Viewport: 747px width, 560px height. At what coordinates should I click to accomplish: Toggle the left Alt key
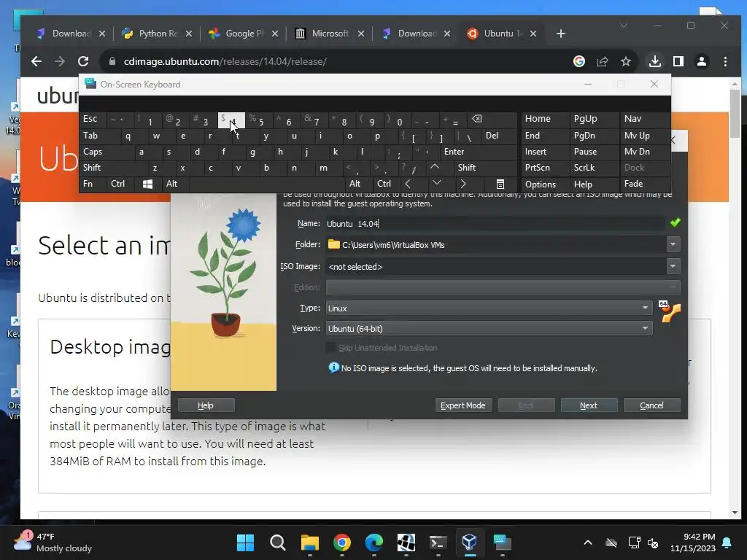(175, 184)
